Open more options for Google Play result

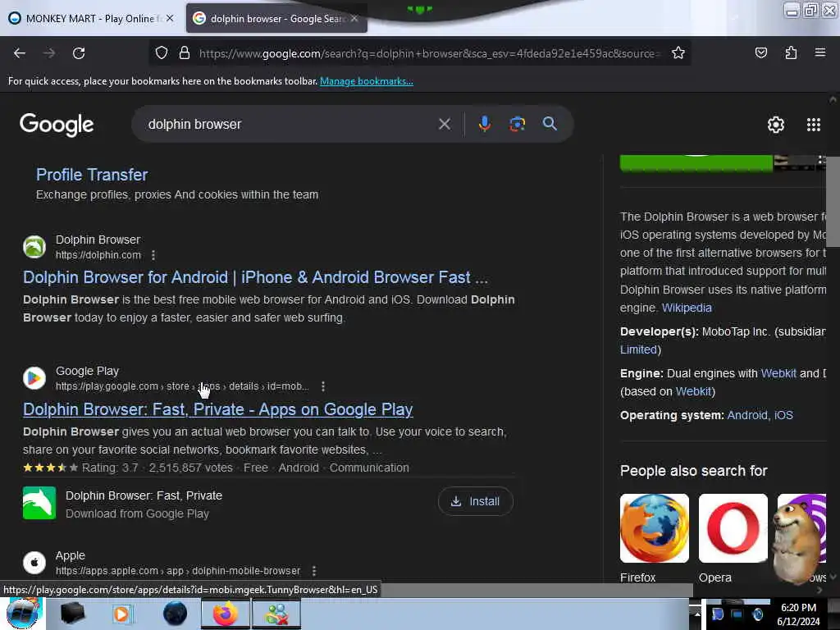322,386
